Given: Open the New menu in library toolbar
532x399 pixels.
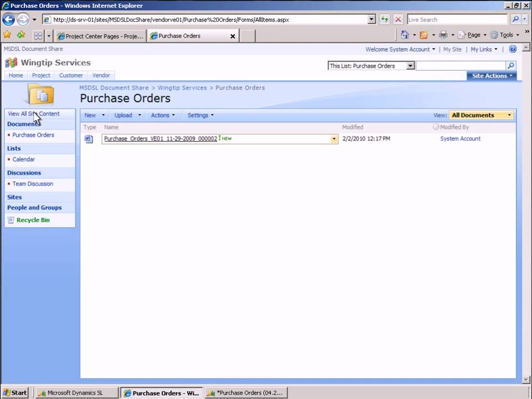Looking at the screenshot, I should [x=94, y=115].
